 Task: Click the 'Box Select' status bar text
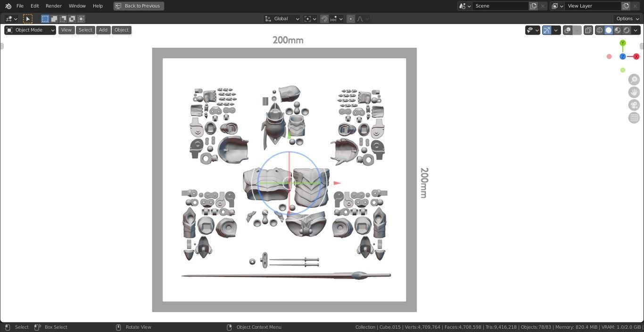(56, 327)
